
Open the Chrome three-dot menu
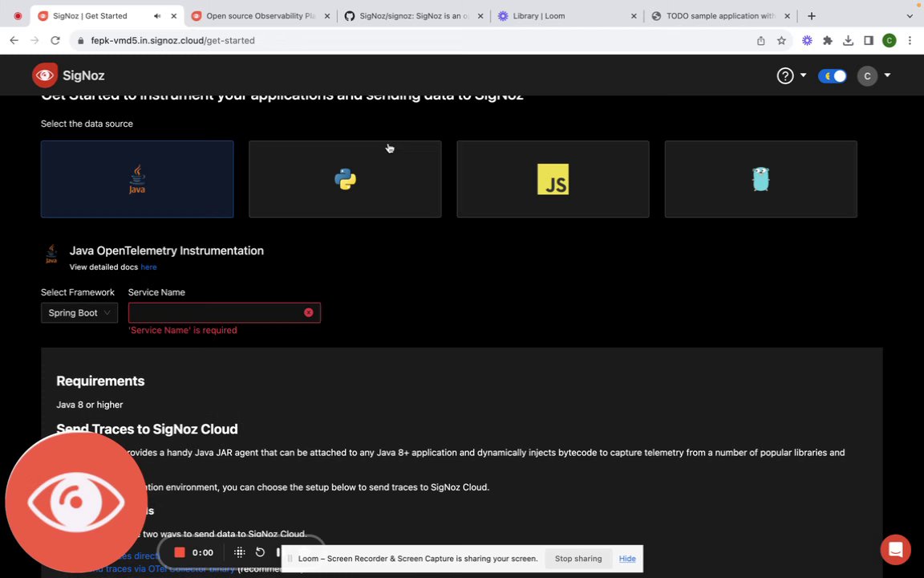click(x=910, y=41)
